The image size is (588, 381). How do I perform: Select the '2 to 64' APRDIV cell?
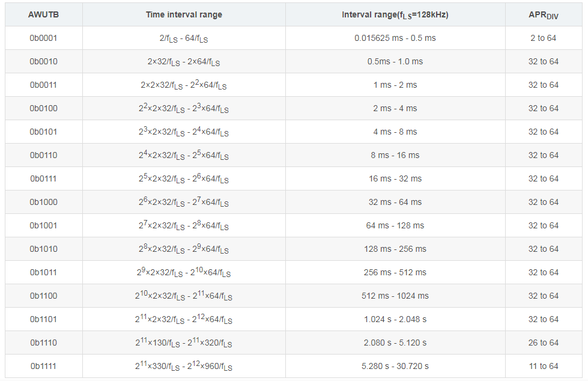tap(543, 38)
